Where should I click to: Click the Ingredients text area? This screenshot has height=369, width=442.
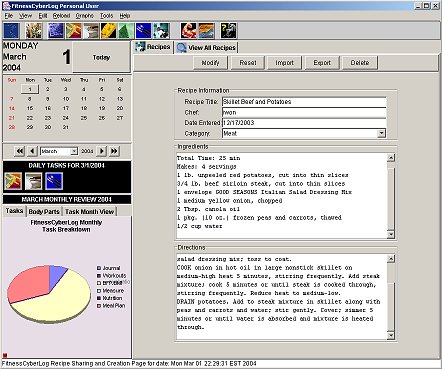tap(282, 196)
